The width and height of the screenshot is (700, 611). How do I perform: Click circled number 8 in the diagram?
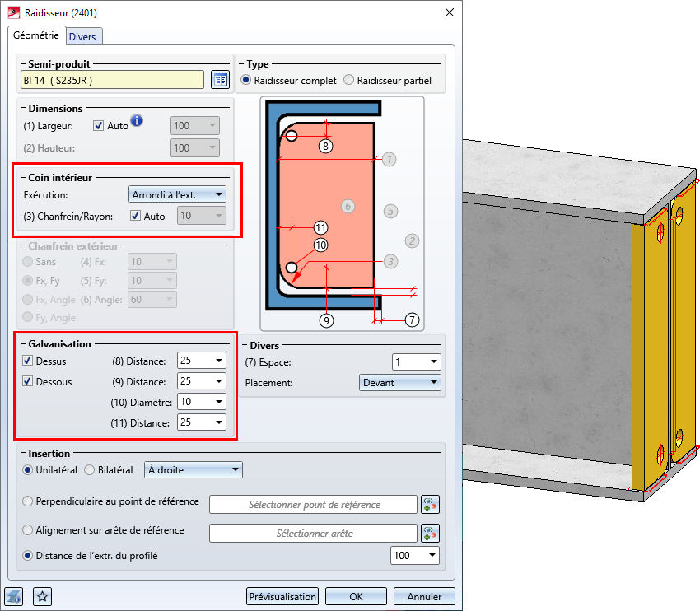pyautogui.click(x=326, y=146)
